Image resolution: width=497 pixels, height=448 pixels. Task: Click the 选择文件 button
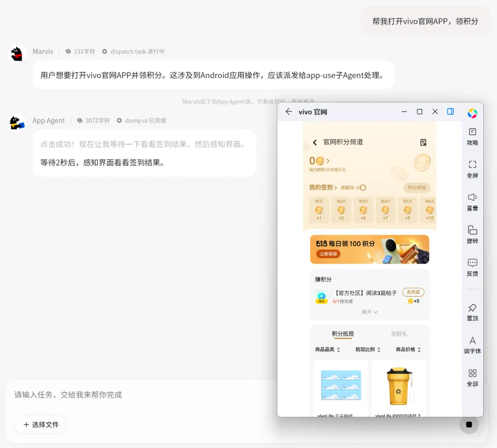pyautogui.click(x=40, y=425)
